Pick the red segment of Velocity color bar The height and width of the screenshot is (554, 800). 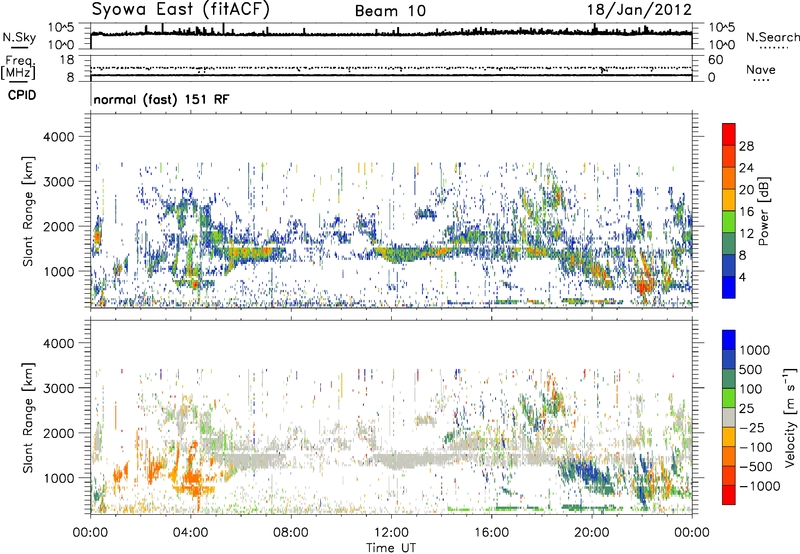click(729, 495)
